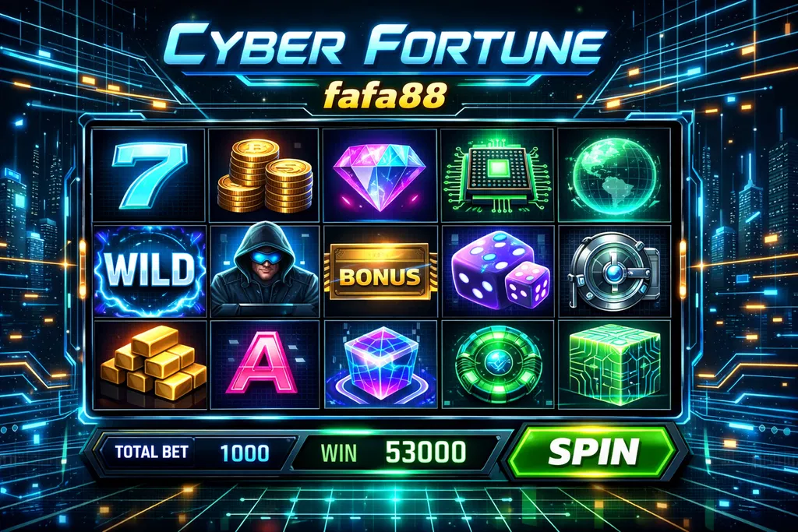
Task: Click the green circuit cube symbol
Action: pos(614,365)
